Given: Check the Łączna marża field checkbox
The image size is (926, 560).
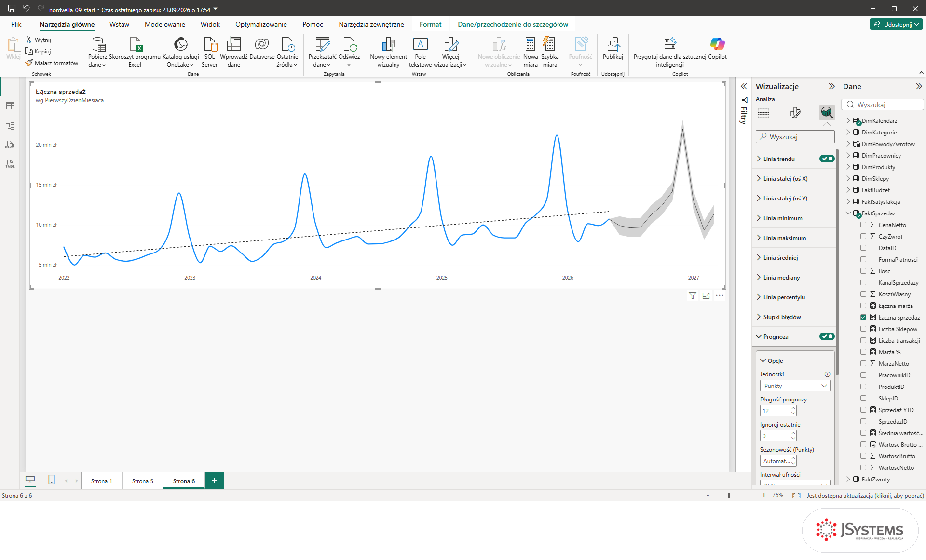Looking at the screenshot, I should (x=863, y=306).
